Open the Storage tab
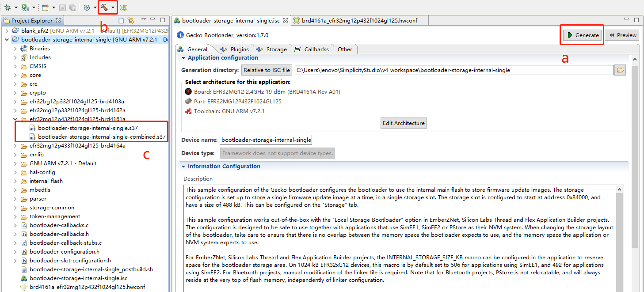Screen dimensions: 644x292 [272, 49]
